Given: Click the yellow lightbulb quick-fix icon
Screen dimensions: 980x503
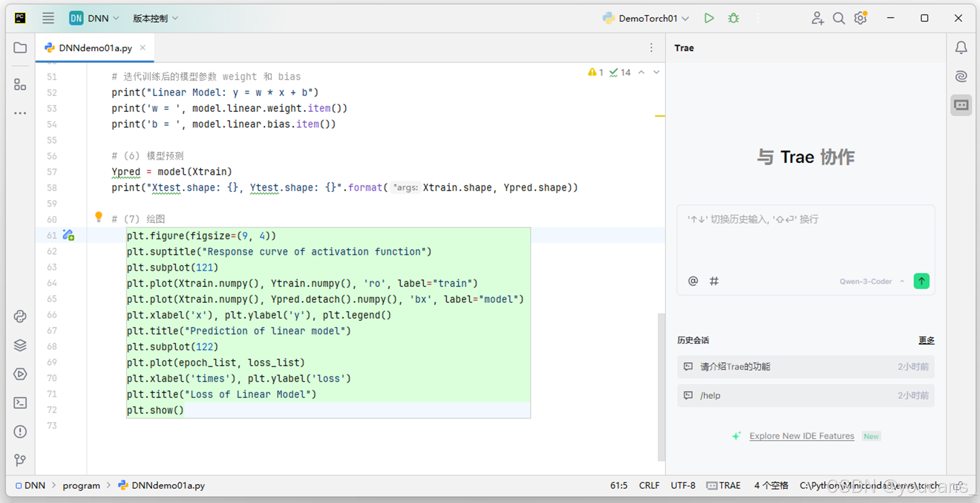Looking at the screenshot, I should pos(98,216).
